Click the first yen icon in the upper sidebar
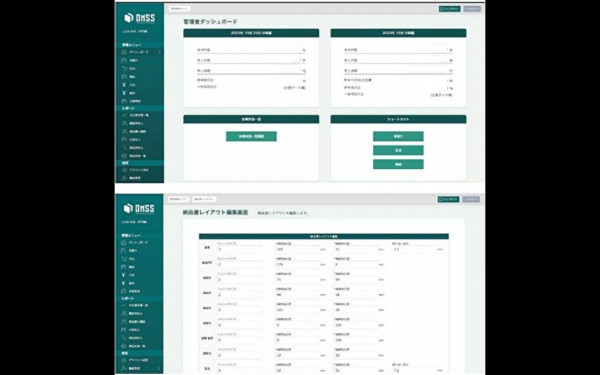This screenshot has height=375, width=600. point(124,85)
